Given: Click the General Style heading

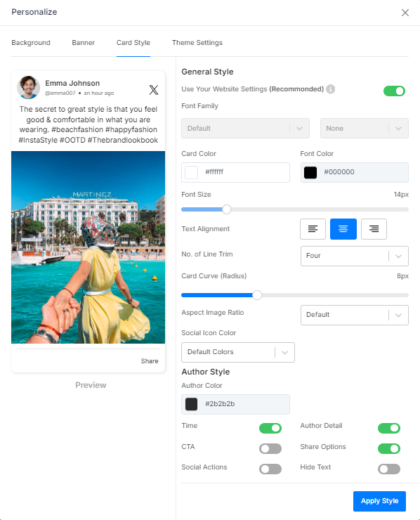Looking at the screenshot, I should (x=207, y=72).
